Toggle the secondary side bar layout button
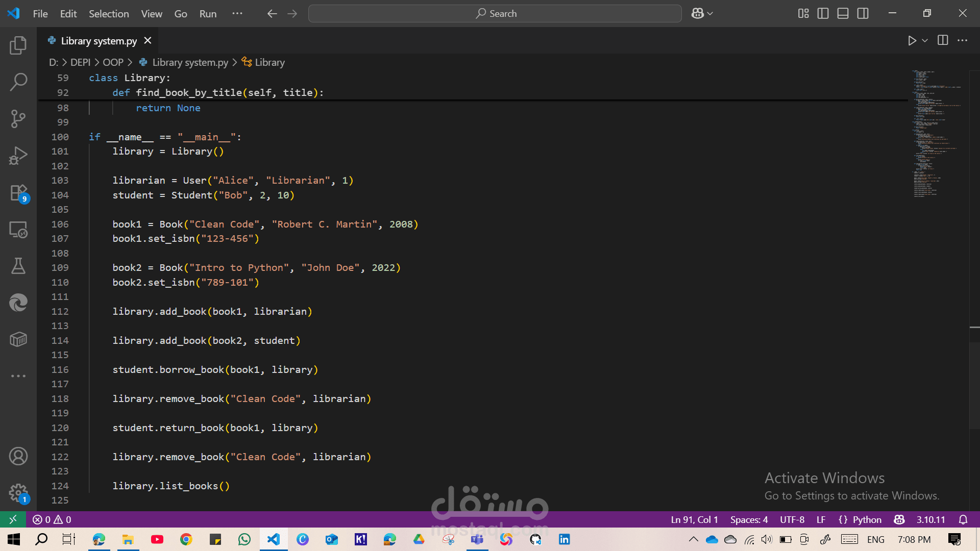The height and width of the screenshot is (551, 980). click(x=863, y=14)
